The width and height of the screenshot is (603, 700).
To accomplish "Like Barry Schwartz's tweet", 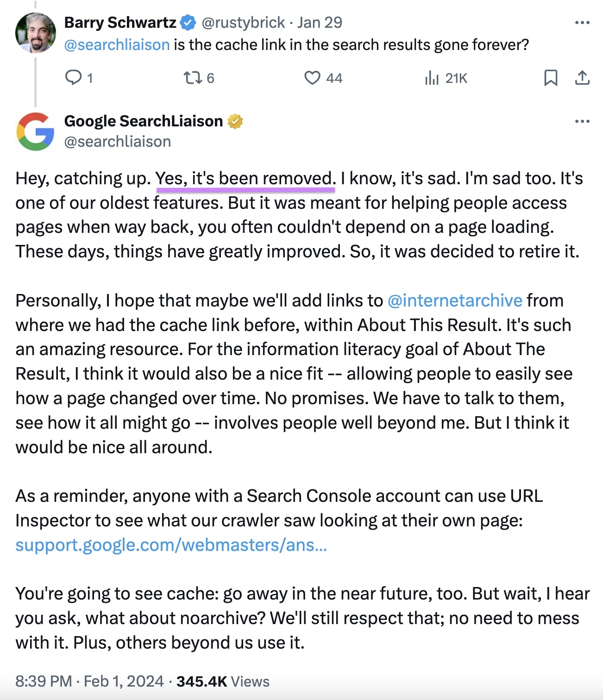I will pyautogui.click(x=313, y=78).
